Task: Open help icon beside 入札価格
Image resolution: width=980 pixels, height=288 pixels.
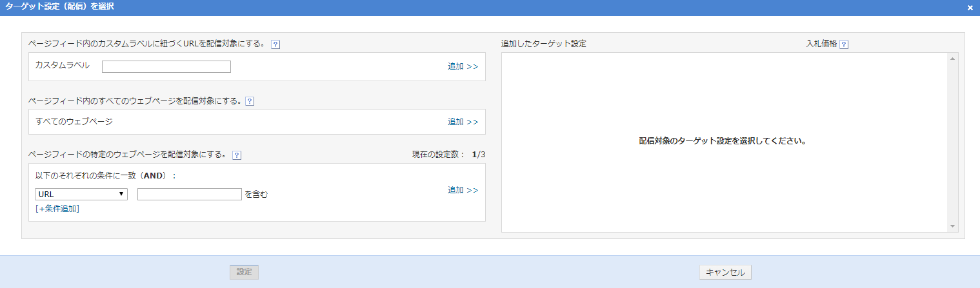Action: (844, 44)
